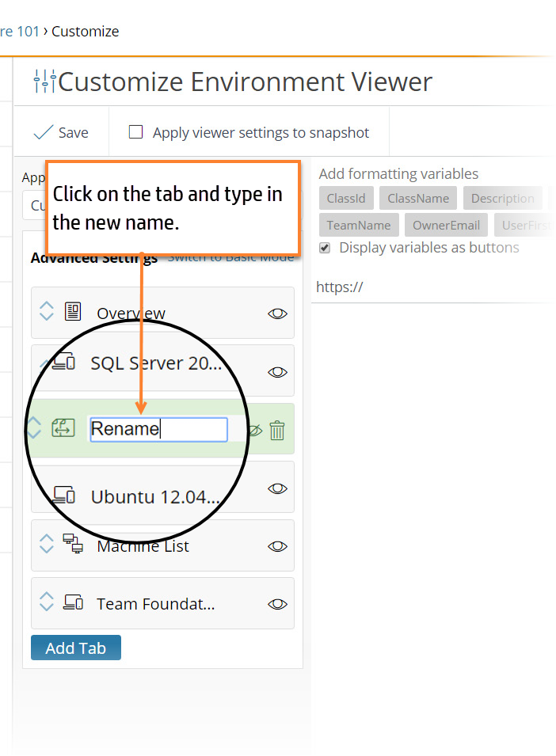
Task: Click the checkmark icon next to Save
Action: point(44,131)
